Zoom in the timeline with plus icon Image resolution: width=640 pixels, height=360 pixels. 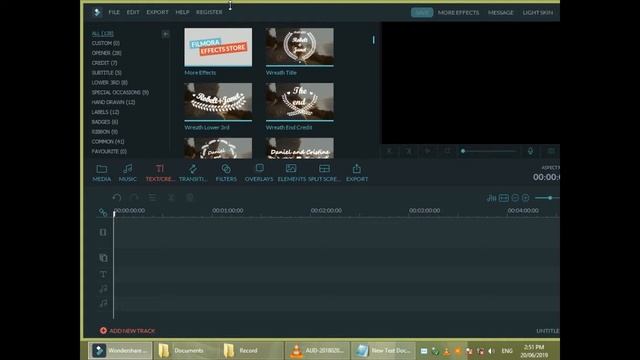click(526, 198)
